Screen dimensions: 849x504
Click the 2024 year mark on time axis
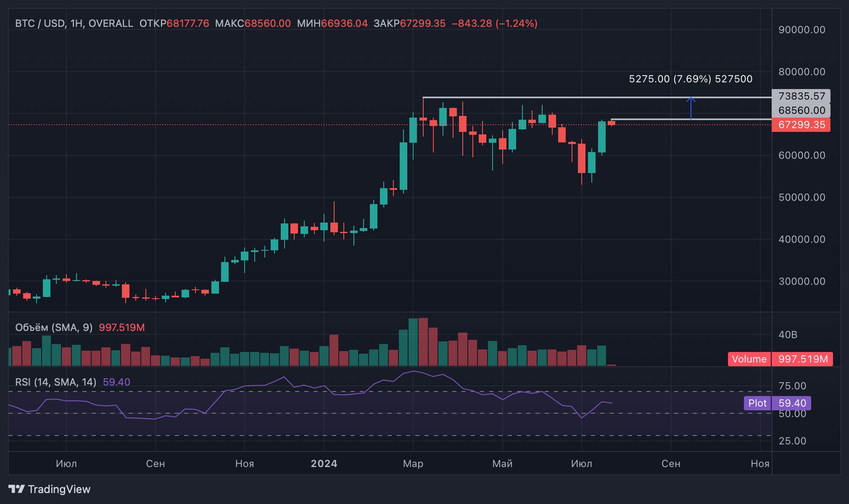point(324,464)
